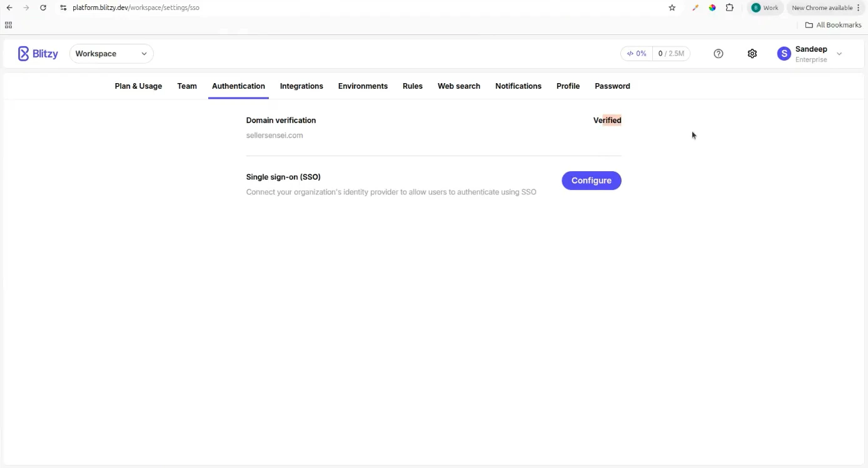
Task: Open the New Chrome available menu
Action: tap(825, 7)
